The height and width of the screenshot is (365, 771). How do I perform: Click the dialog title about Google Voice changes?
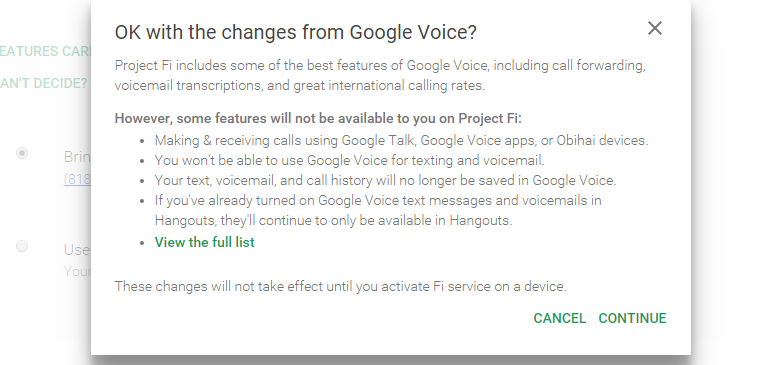pos(296,32)
